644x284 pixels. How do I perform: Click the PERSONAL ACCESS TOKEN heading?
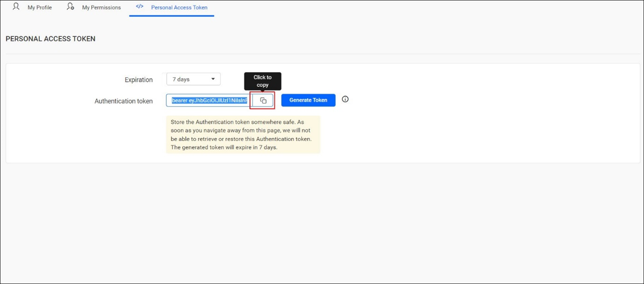pos(50,39)
